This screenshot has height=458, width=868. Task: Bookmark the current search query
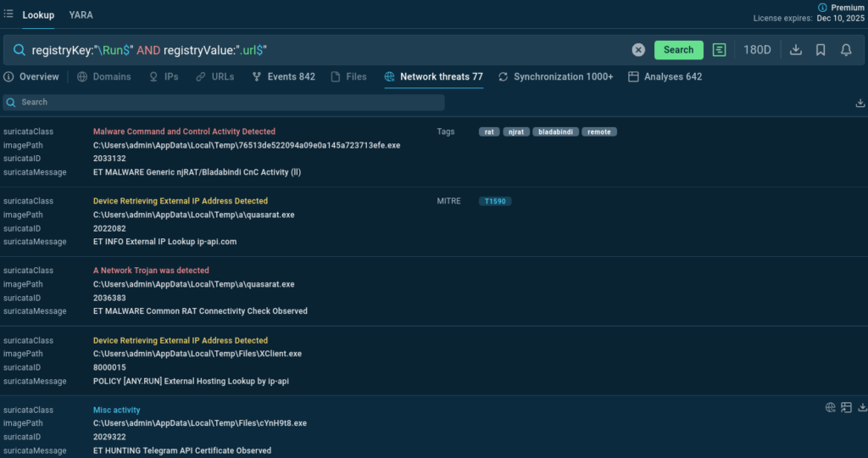[821, 50]
